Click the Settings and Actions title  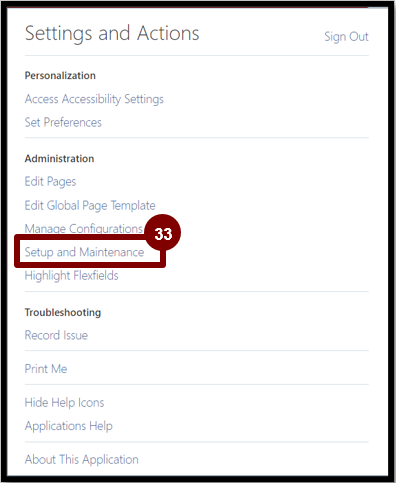pos(112,34)
